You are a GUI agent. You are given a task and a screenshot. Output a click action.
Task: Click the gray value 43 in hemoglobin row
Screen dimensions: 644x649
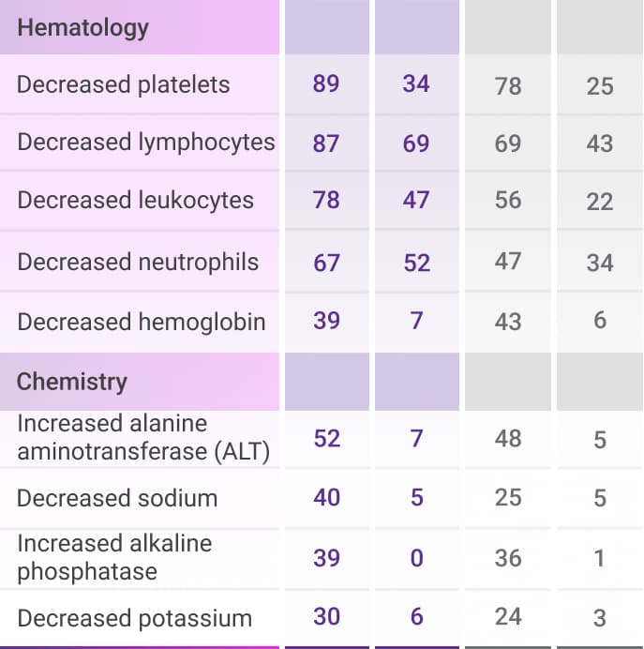click(508, 321)
